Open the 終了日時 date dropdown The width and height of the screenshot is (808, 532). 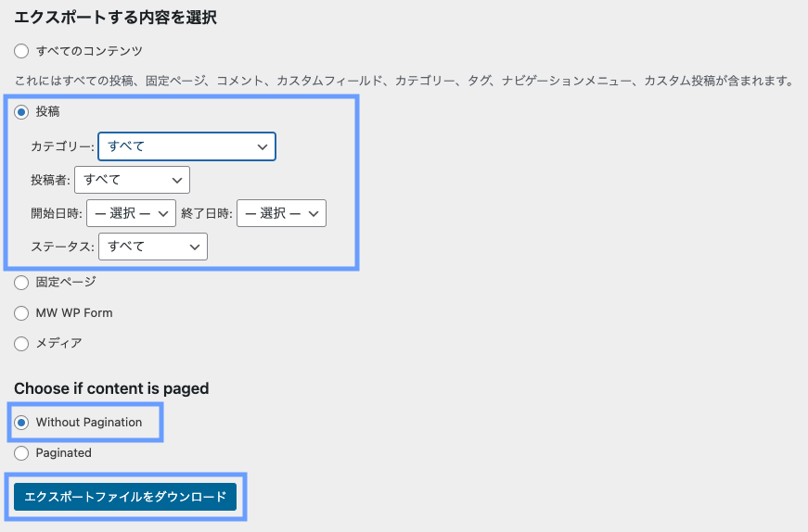coord(281,213)
